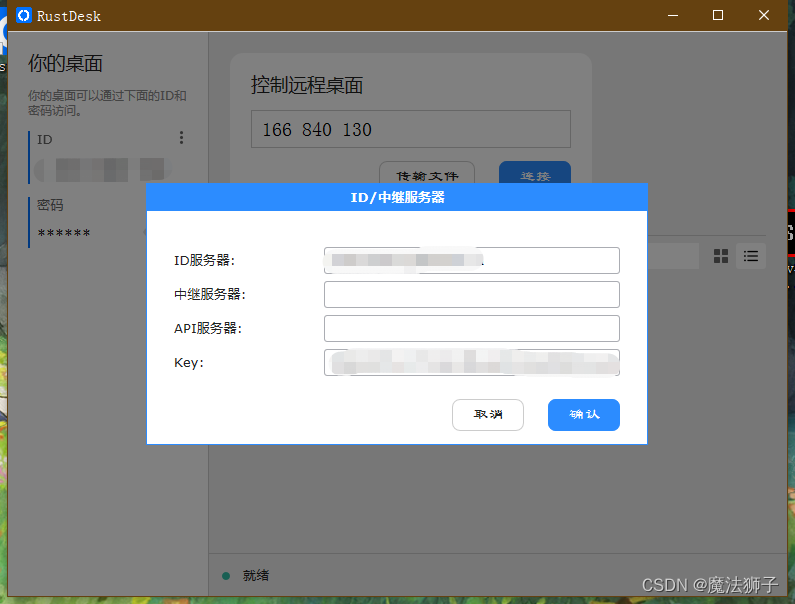Screen dimensions: 795x604
Task: Click the blue 连接 connect button
Action: (535, 173)
